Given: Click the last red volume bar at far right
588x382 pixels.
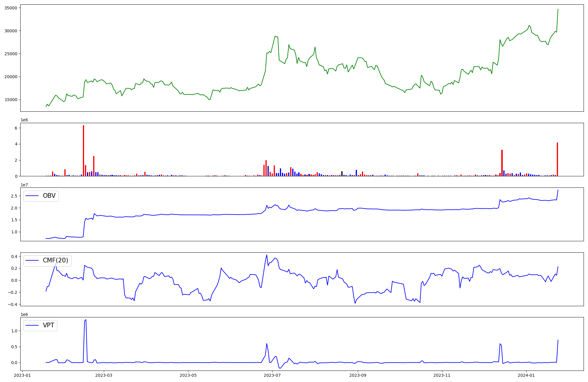Looking at the screenshot, I should click(x=557, y=159).
